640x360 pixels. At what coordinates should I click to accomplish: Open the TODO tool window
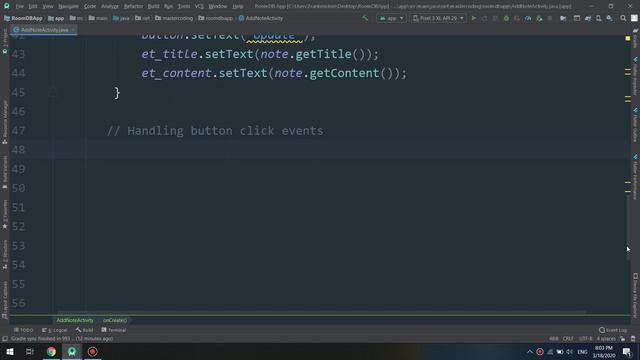click(24, 330)
